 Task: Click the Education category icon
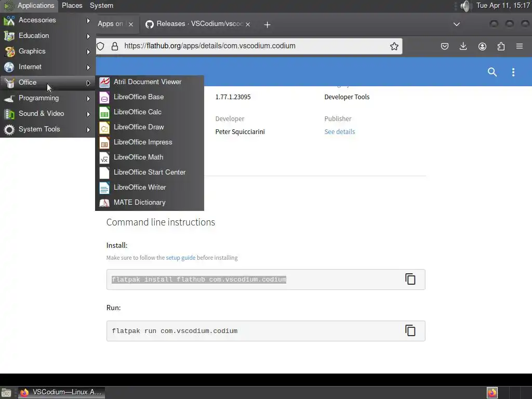(9, 36)
